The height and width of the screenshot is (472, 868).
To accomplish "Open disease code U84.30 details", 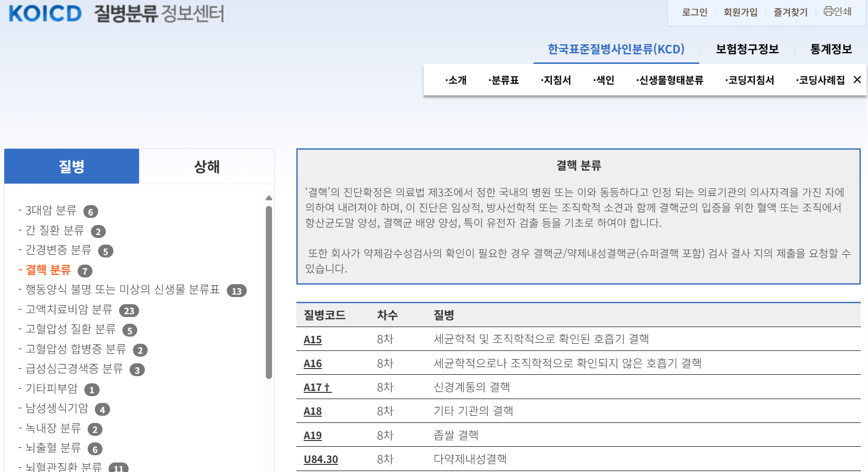I will click(320, 459).
